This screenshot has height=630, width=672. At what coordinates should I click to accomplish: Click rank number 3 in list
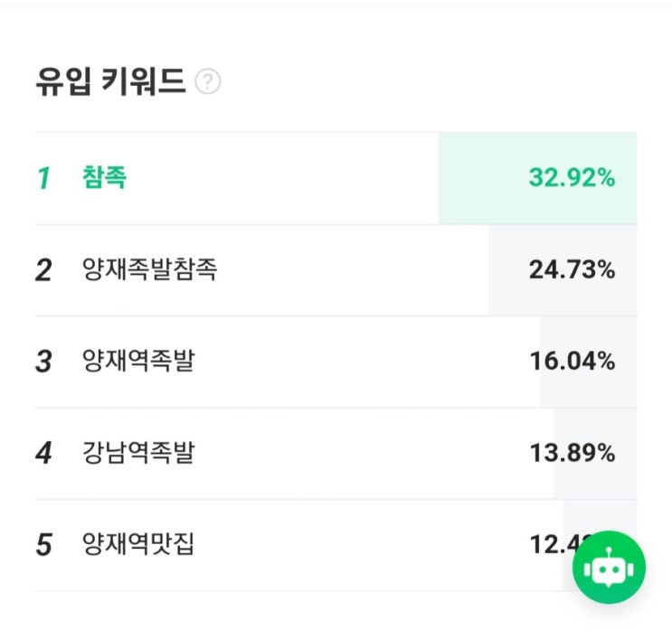pos(43,362)
